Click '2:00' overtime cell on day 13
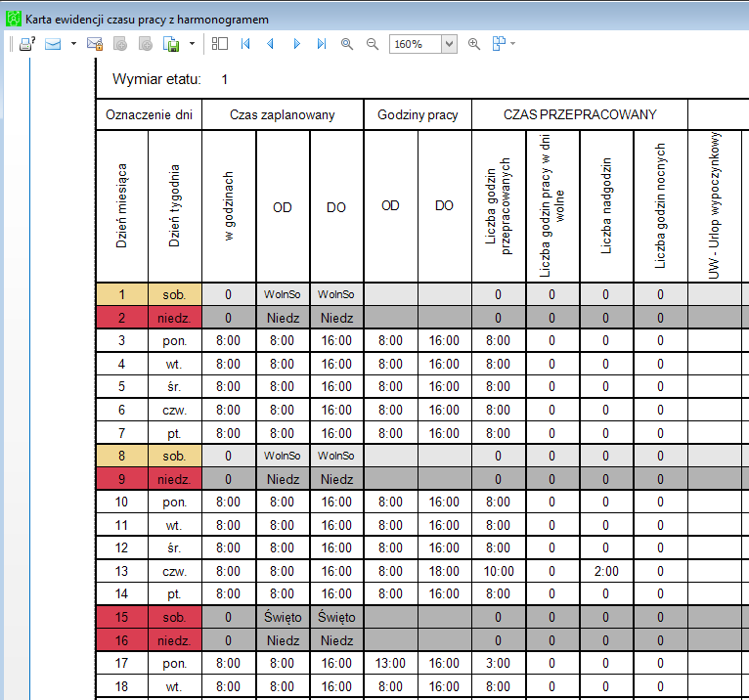Image resolution: width=749 pixels, height=700 pixels. 606,571
